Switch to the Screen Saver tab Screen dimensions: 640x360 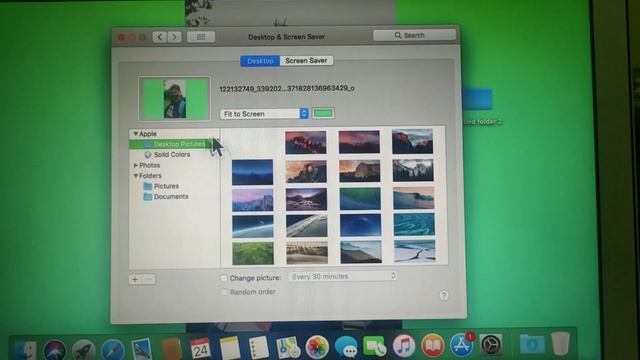[306, 60]
